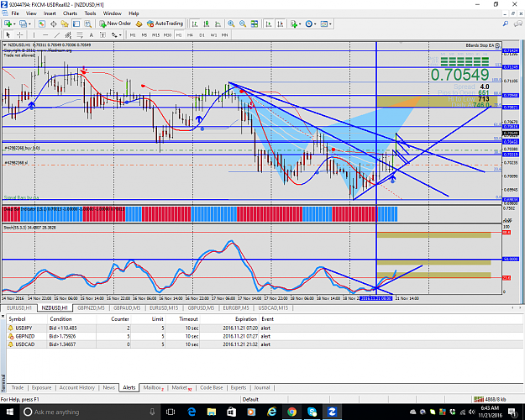The image size is (525, 420).
Task: Launch MetaEditor with the yellow book icon
Action: 139,24
